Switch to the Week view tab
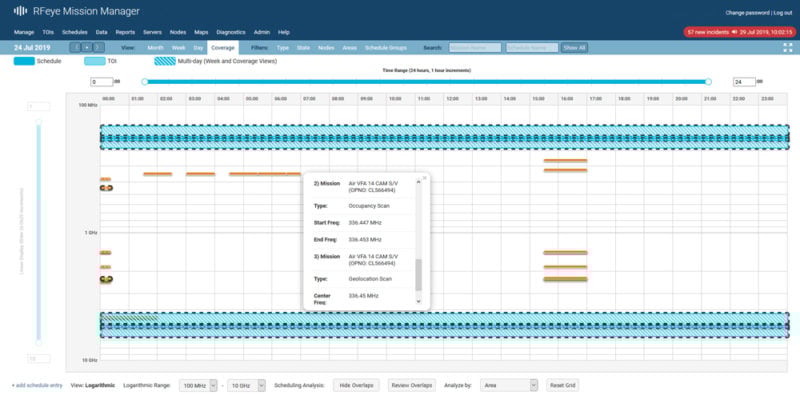Screen dimensions: 800x395 [x=179, y=47]
